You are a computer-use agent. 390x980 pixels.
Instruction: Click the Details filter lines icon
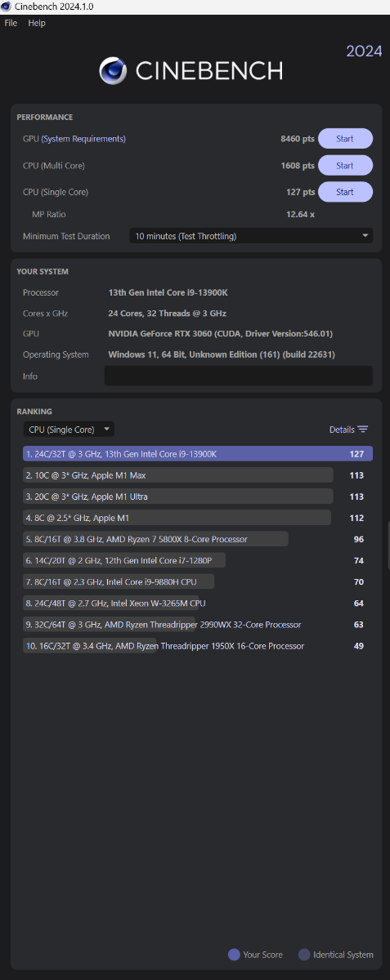pos(362,430)
